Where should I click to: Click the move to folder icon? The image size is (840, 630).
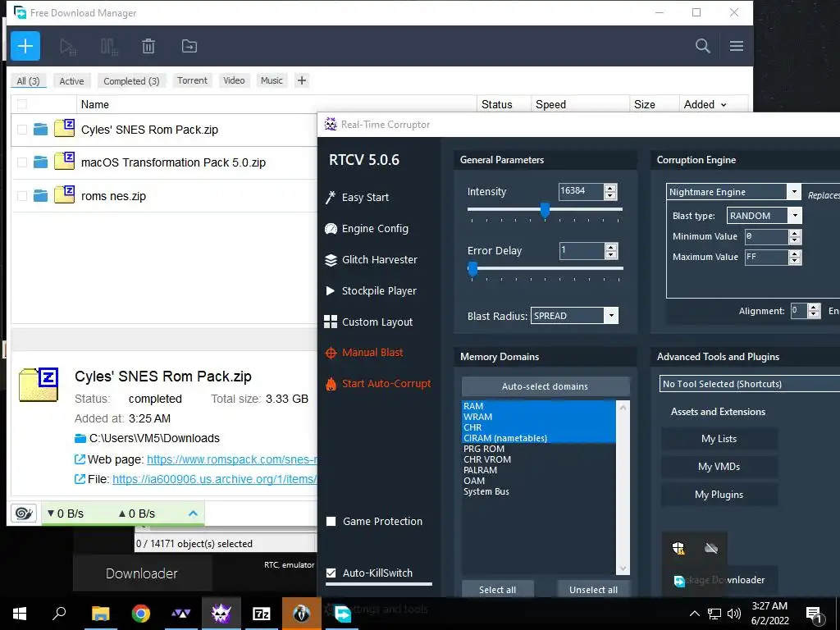(189, 46)
